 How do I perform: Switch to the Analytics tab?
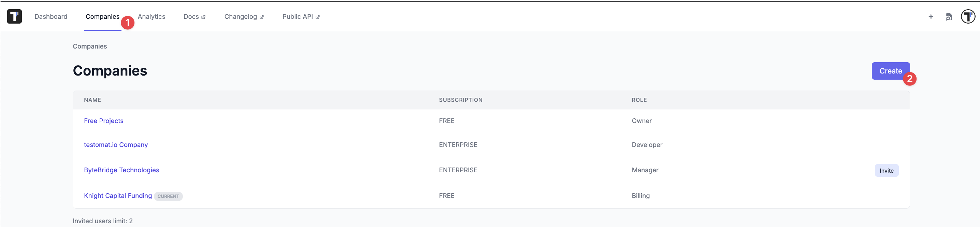click(x=152, y=16)
